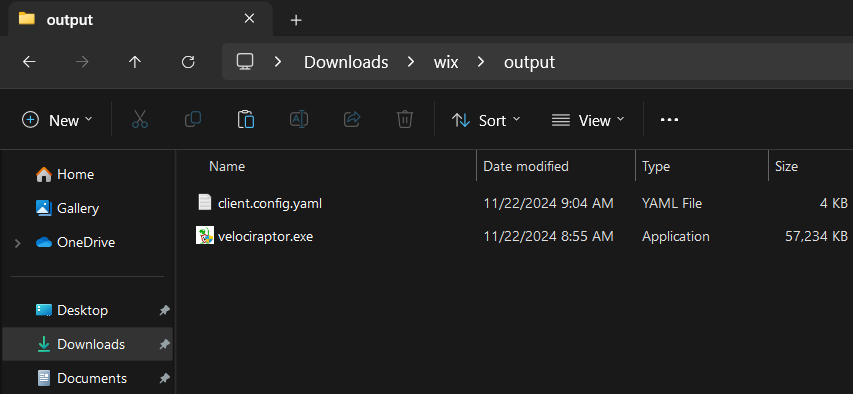
Task: Navigate to wix in breadcrumb
Action: (446, 62)
